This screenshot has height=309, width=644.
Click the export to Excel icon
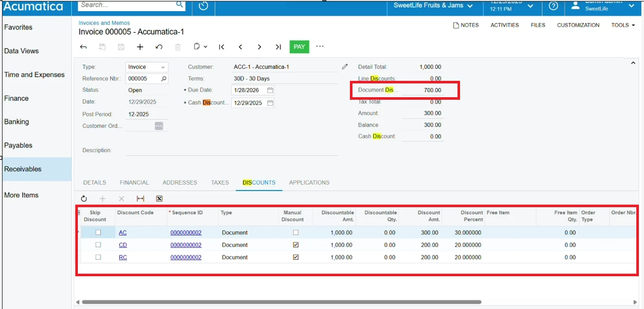coord(159,198)
